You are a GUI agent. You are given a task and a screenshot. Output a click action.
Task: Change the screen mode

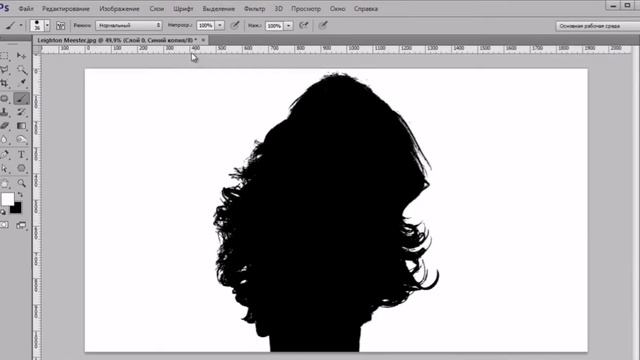[x=21, y=225]
